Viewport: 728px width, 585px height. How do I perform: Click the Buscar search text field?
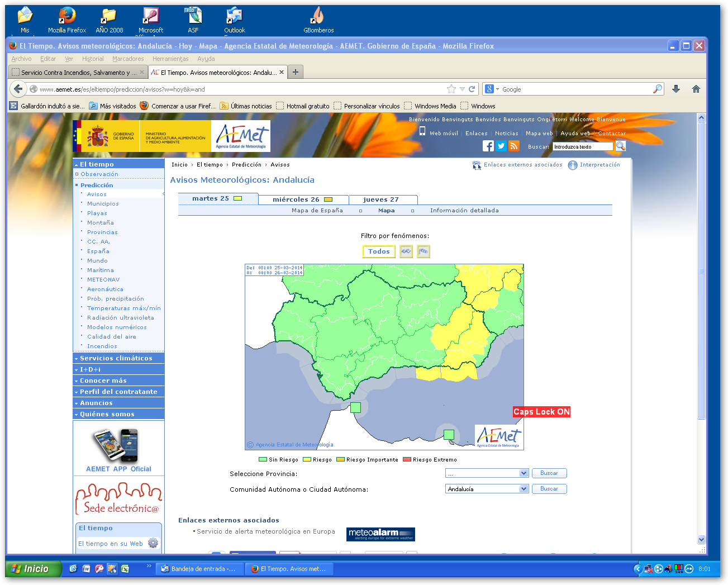point(583,146)
